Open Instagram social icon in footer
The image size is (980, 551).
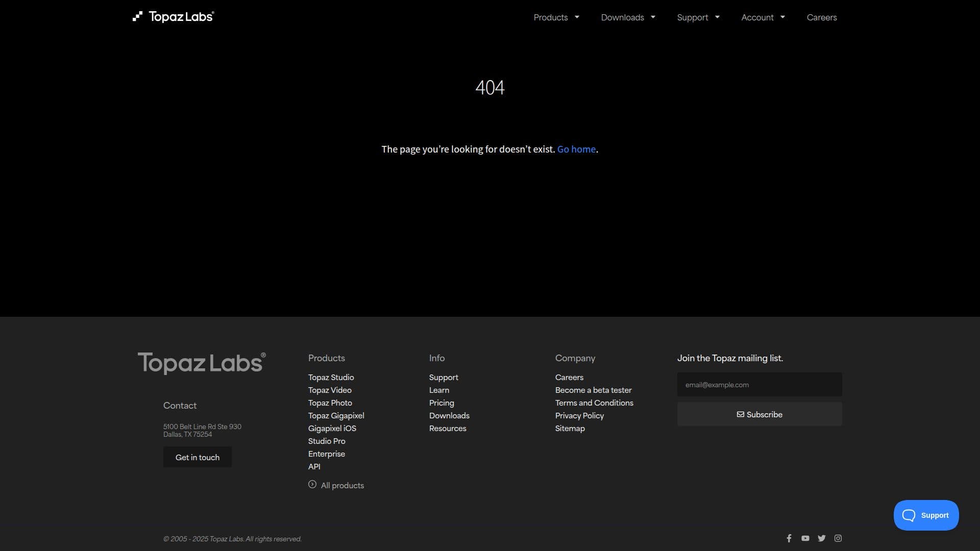click(838, 538)
